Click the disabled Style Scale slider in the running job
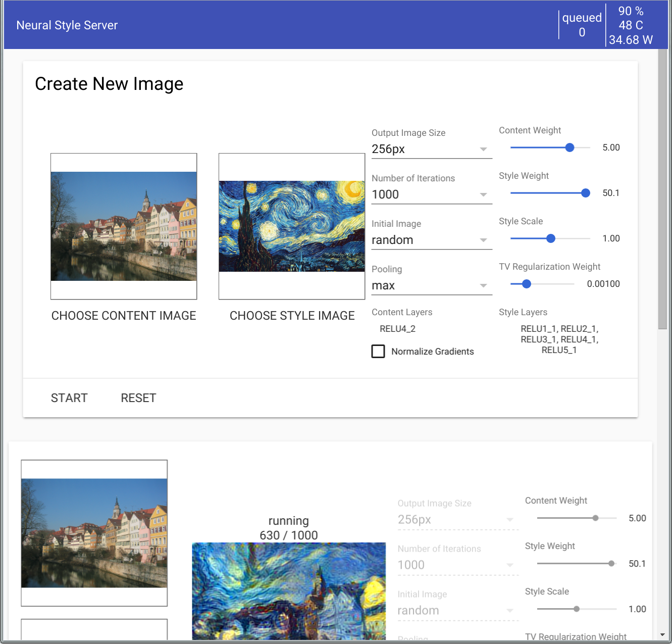The width and height of the screenshot is (672, 644). pyautogui.click(x=577, y=609)
